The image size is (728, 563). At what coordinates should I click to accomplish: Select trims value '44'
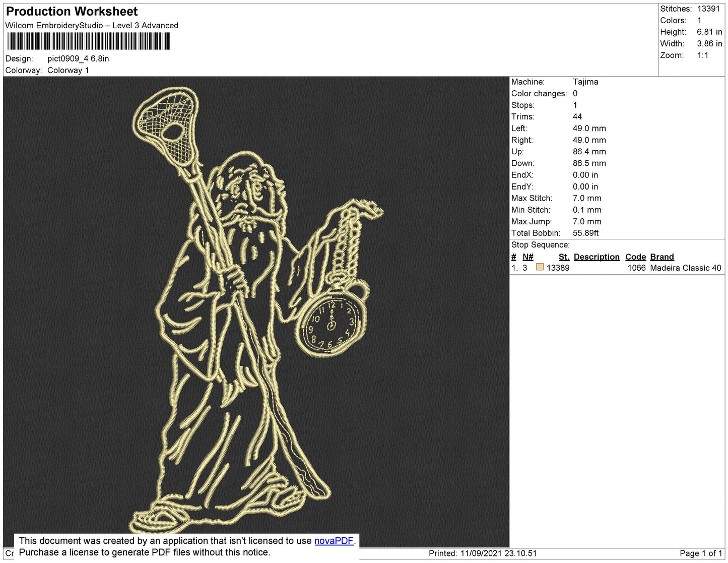577,116
